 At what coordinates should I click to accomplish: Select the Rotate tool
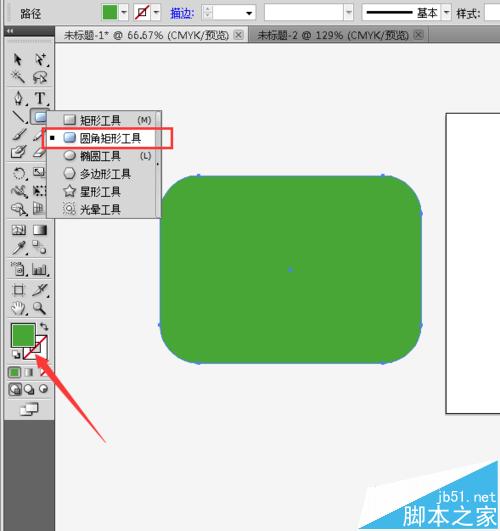[x=19, y=173]
